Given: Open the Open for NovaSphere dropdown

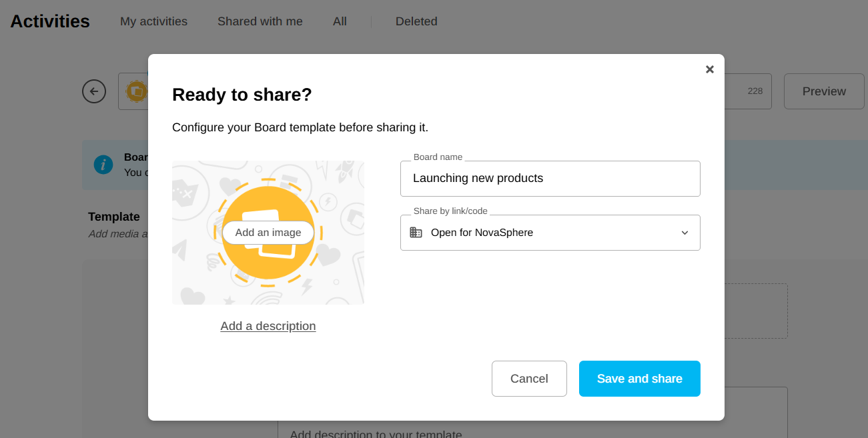Looking at the screenshot, I should (x=550, y=233).
